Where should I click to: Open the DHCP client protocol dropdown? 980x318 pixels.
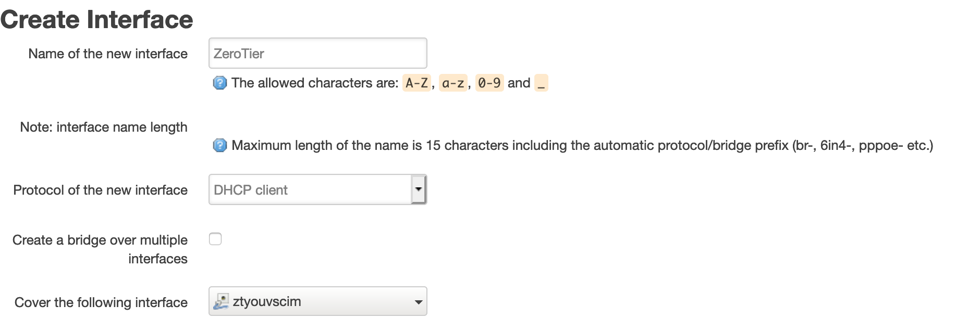click(317, 189)
